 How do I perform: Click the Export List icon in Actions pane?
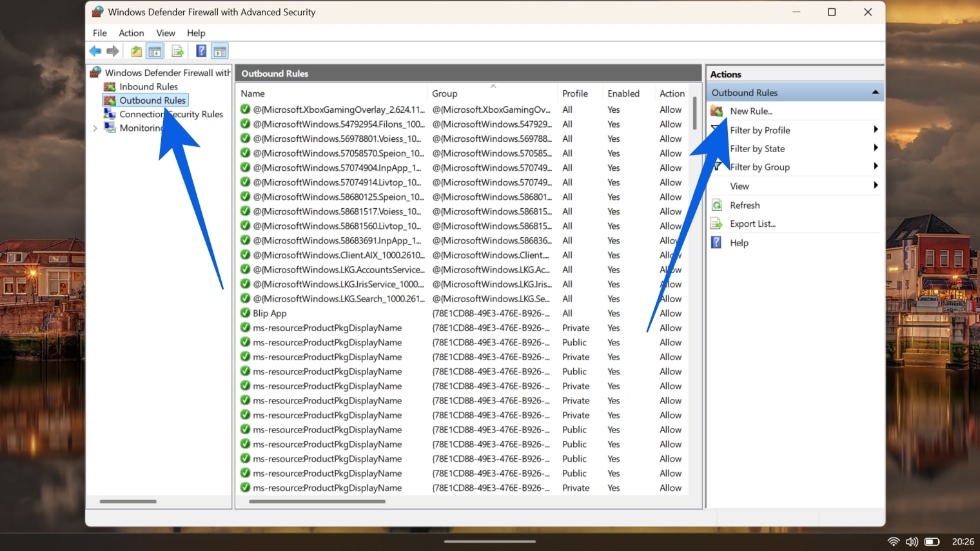tap(716, 224)
